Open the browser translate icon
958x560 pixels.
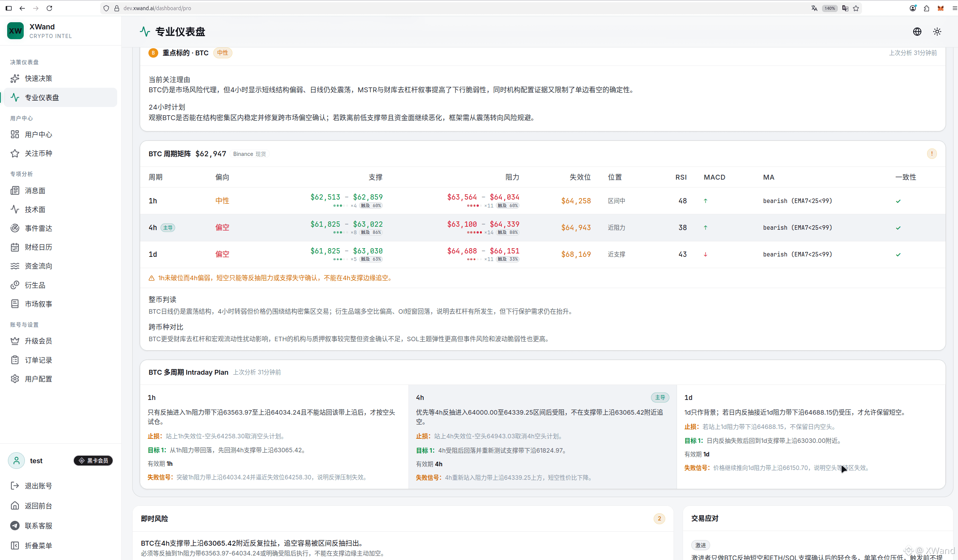click(x=814, y=8)
